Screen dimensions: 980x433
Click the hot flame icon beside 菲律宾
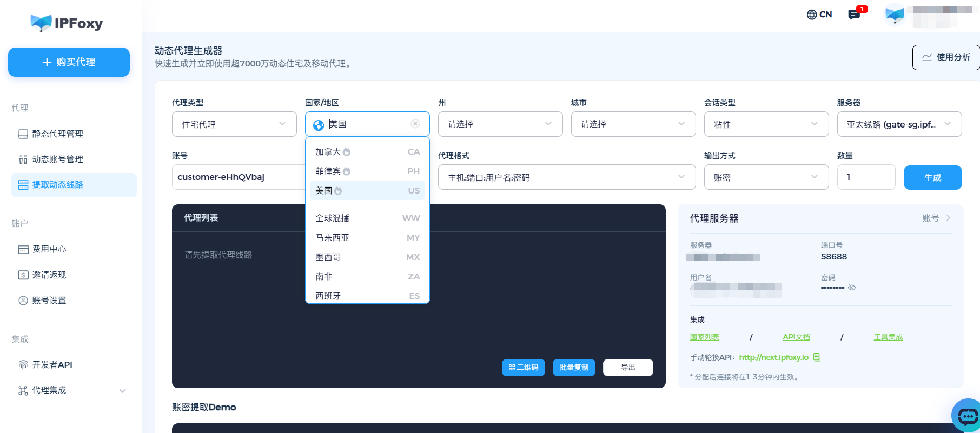pos(347,171)
